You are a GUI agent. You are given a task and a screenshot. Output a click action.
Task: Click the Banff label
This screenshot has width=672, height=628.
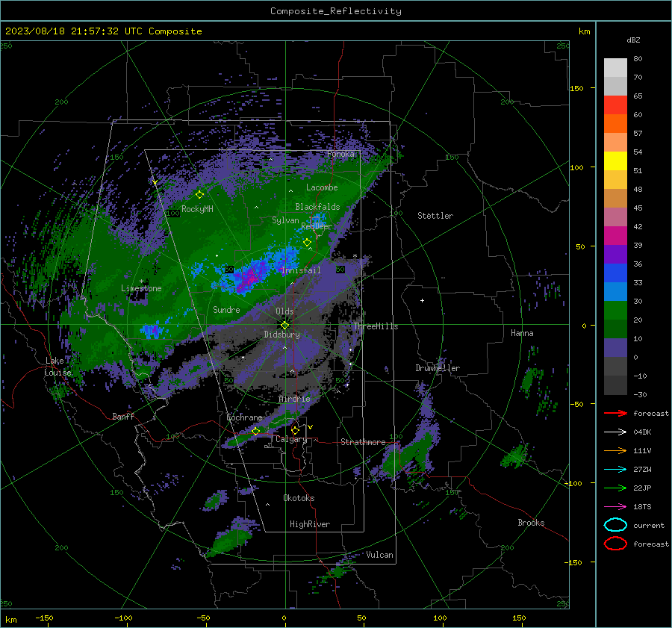coord(123,416)
